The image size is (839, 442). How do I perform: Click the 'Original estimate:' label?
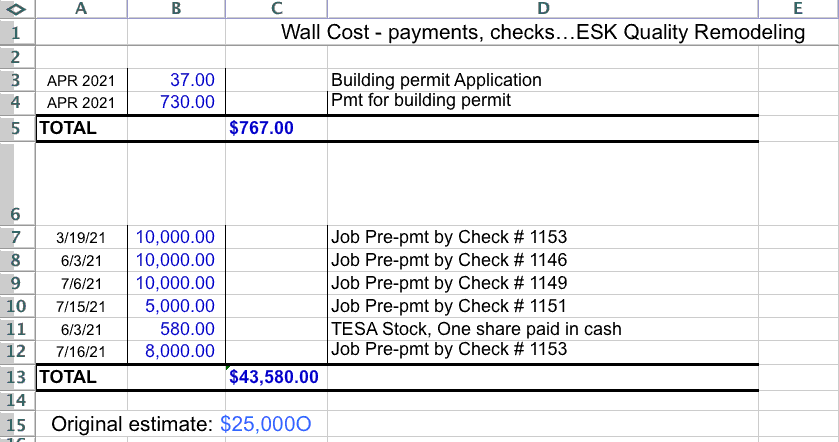(132, 424)
